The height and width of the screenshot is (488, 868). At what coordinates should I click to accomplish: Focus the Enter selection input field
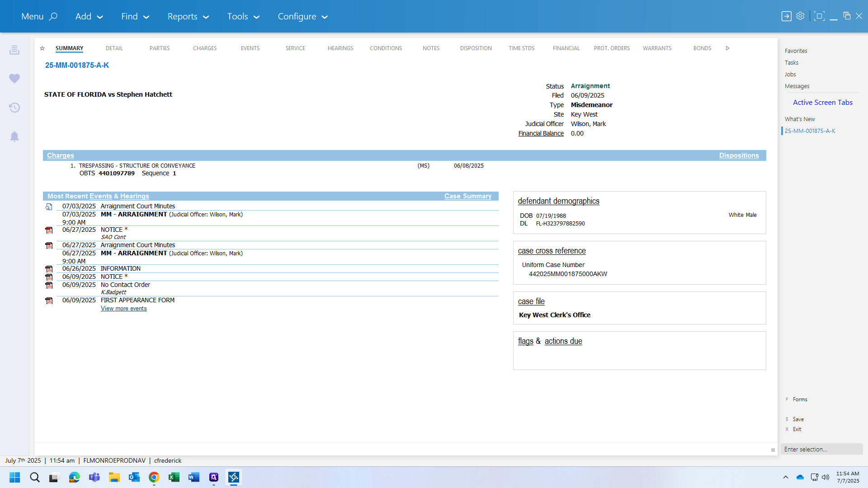[821, 449]
